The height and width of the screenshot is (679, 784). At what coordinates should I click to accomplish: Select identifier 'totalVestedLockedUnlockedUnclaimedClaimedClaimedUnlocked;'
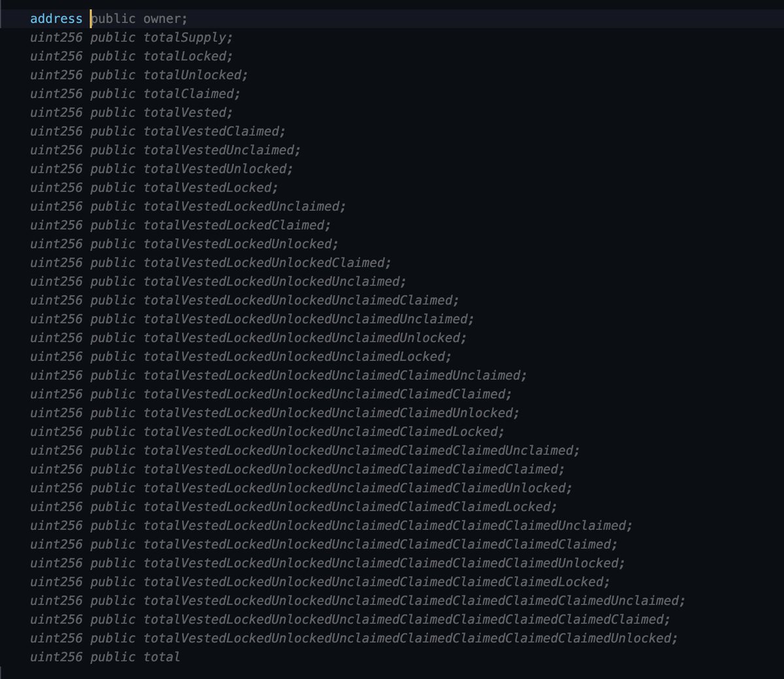pyautogui.click(x=358, y=488)
